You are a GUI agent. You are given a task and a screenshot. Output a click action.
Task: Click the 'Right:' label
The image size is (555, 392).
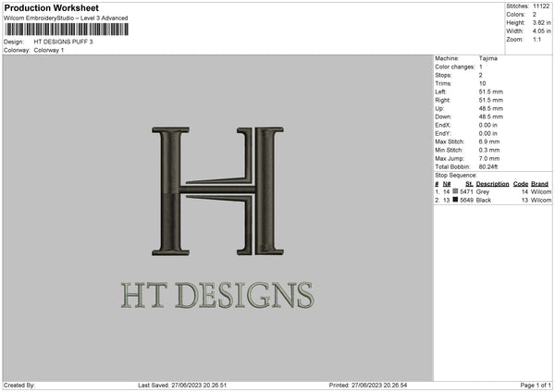pyautogui.click(x=442, y=100)
